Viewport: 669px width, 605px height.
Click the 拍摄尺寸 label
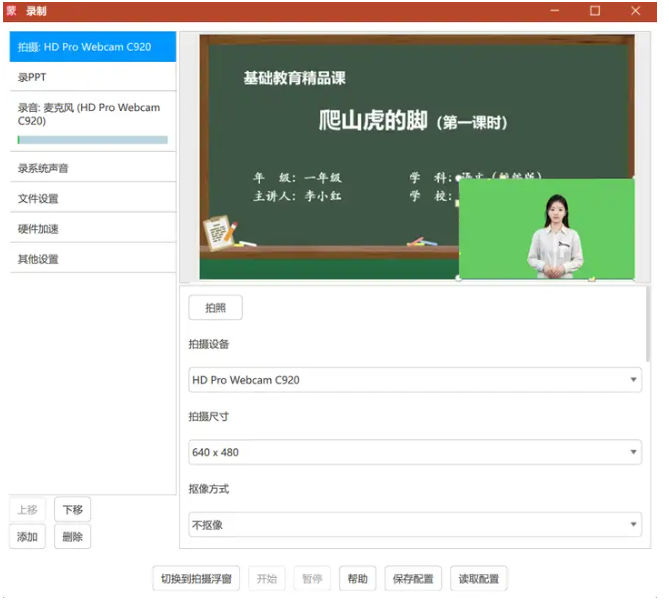point(209,416)
